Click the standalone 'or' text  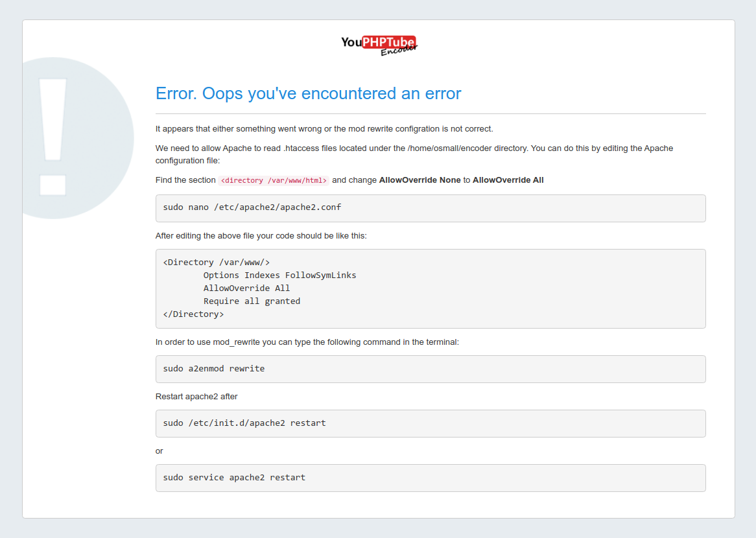[x=159, y=451]
